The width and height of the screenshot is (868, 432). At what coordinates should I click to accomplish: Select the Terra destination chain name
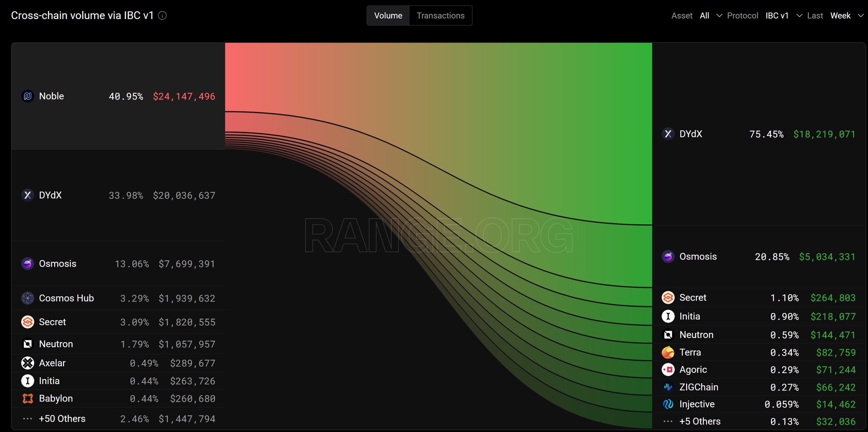[690, 352]
